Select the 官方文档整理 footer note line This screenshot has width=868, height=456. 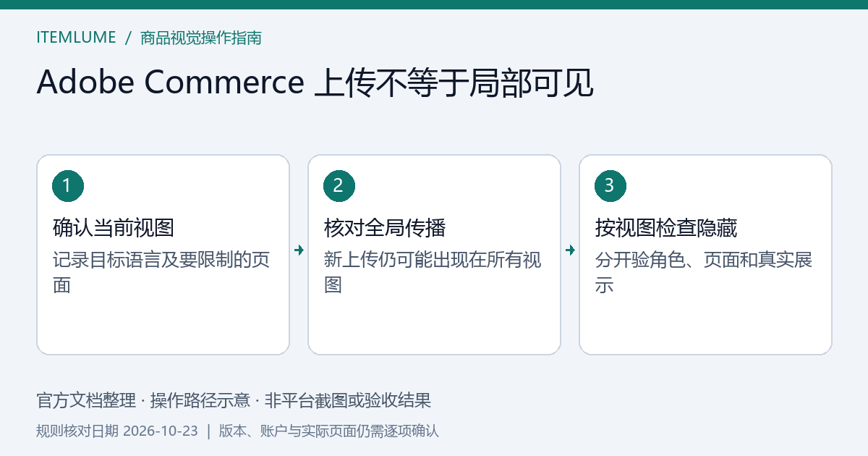click(x=234, y=400)
